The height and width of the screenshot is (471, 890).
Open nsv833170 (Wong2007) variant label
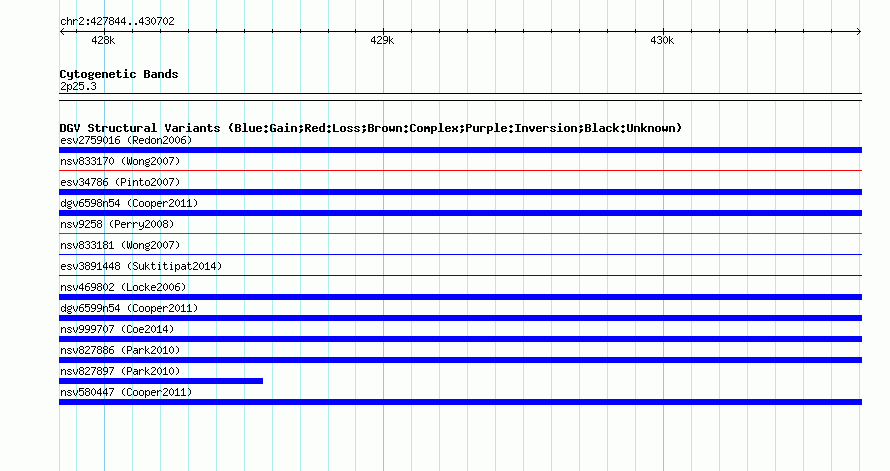click(120, 161)
